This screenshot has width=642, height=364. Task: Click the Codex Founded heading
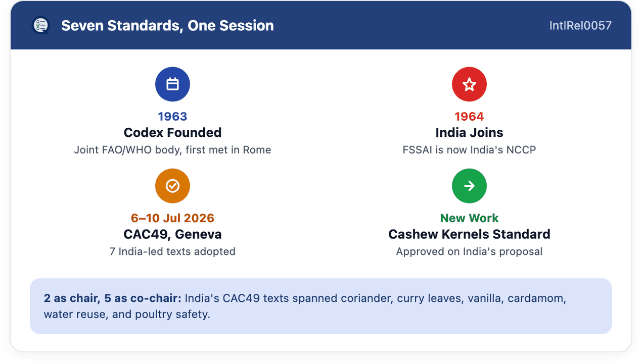[172, 133]
